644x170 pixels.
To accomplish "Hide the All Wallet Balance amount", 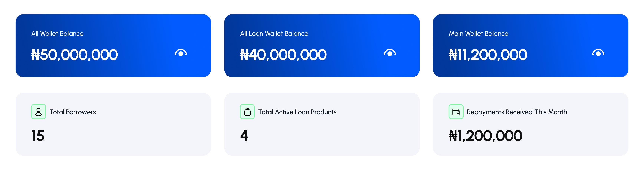I will click(x=181, y=53).
